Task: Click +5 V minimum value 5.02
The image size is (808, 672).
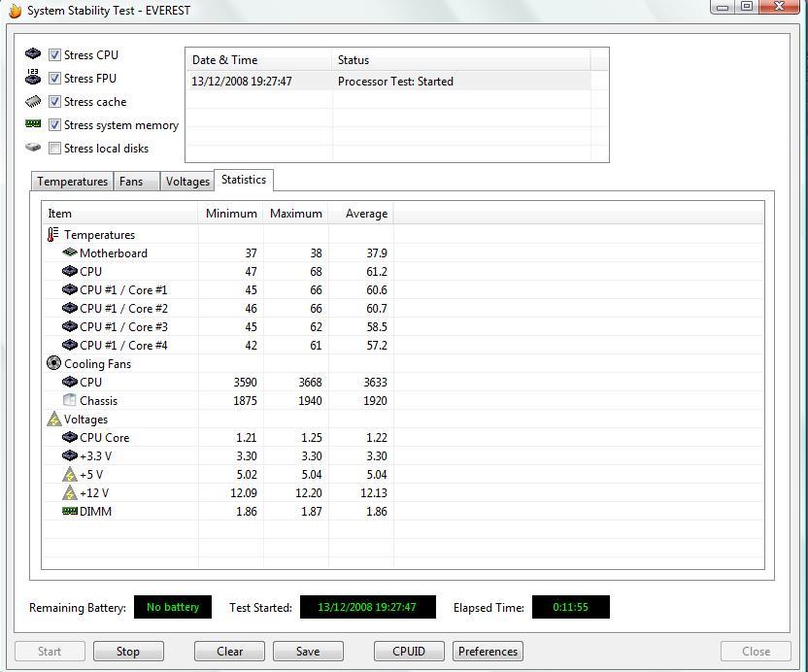Action: [x=246, y=475]
